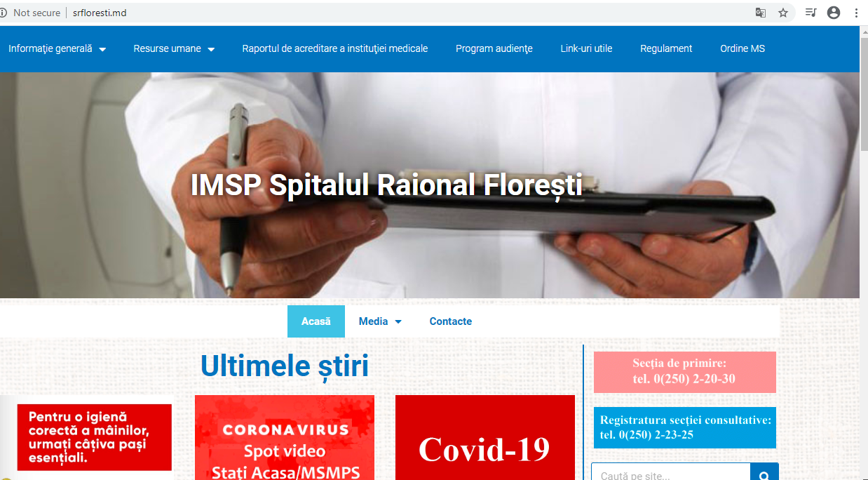Expand the Informație generală dropdown

[57, 49]
